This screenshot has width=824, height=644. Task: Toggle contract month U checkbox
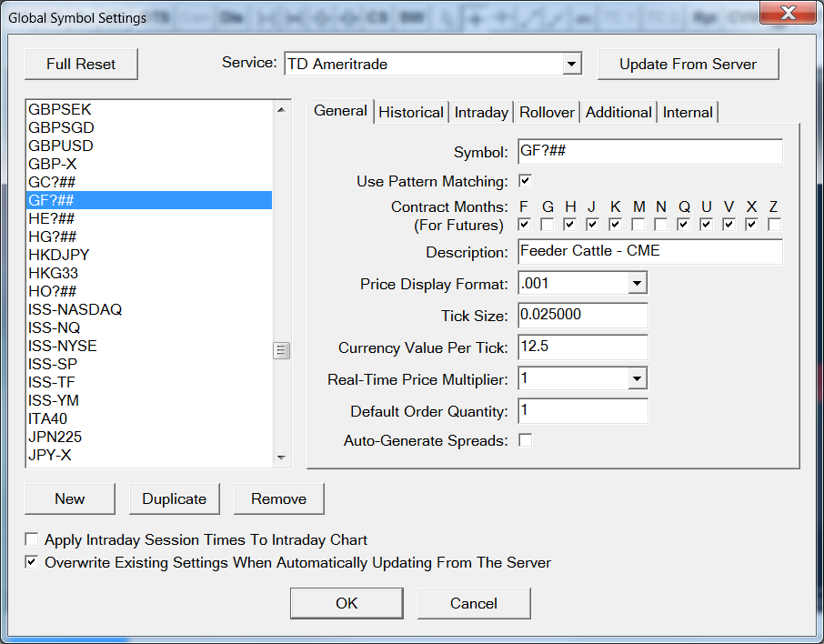click(706, 225)
